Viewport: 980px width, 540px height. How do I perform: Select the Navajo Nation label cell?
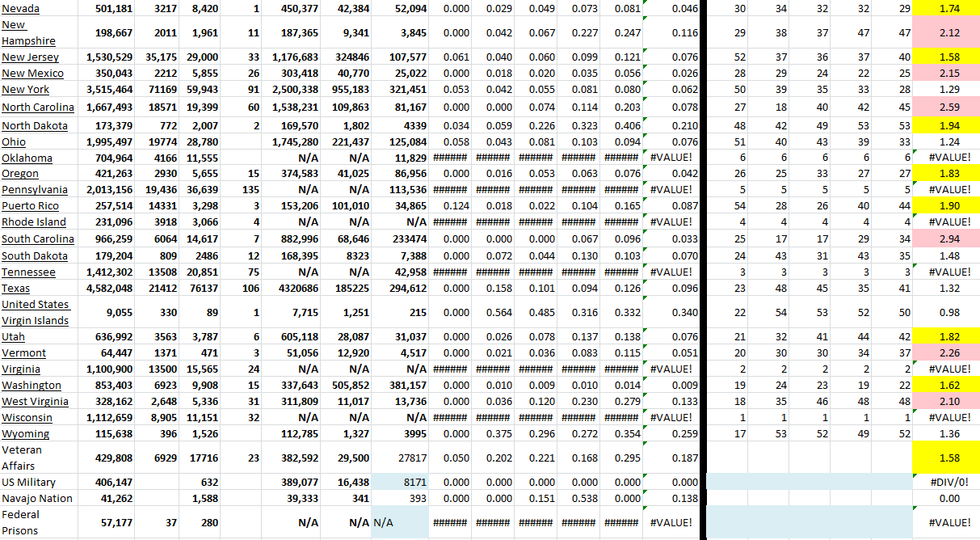(x=38, y=499)
